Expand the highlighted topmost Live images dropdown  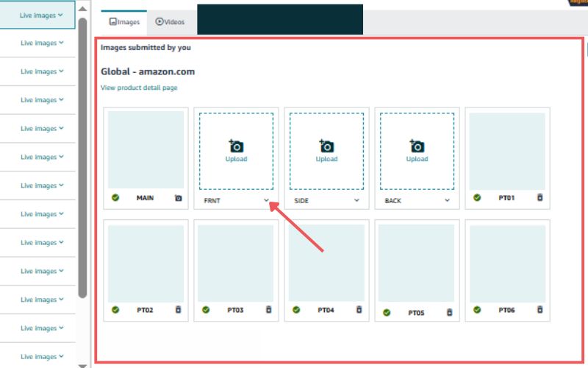(41, 15)
